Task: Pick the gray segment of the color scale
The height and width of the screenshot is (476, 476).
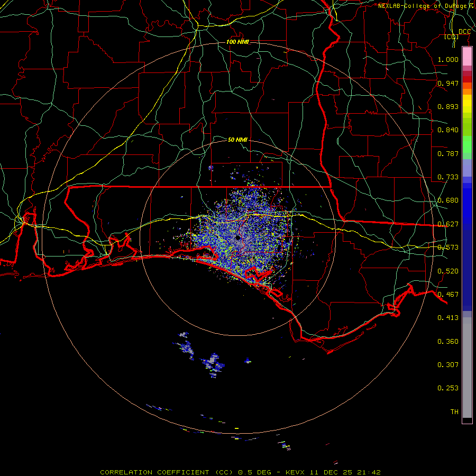Action: [467, 368]
